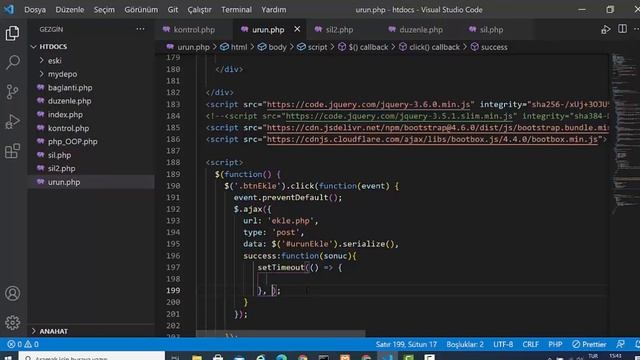Switch to the duzenle.php tab
The width and height of the screenshot is (640, 360).
421,29
